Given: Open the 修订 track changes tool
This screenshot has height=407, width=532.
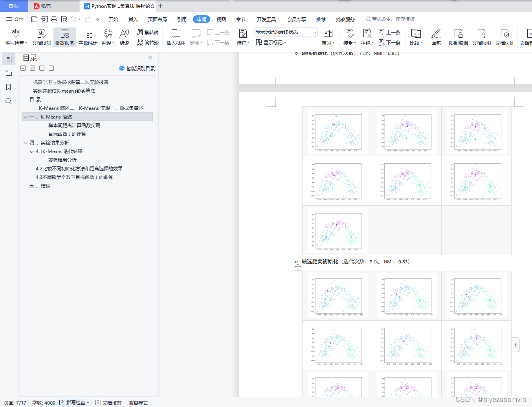Looking at the screenshot, I should pyautogui.click(x=243, y=37).
